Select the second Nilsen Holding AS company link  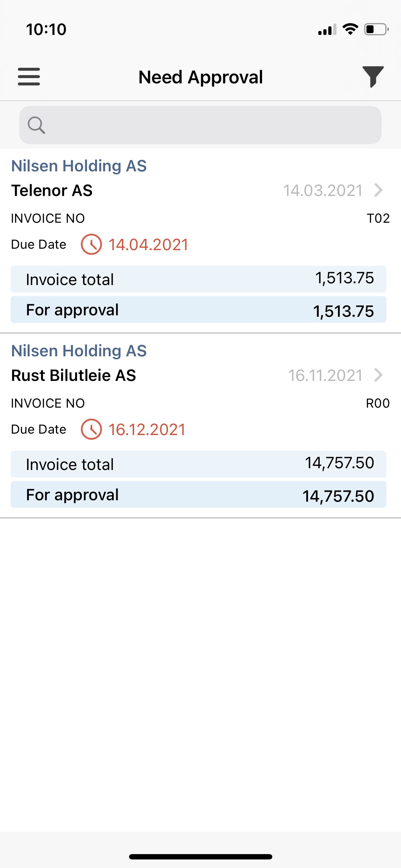tap(79, 351)
